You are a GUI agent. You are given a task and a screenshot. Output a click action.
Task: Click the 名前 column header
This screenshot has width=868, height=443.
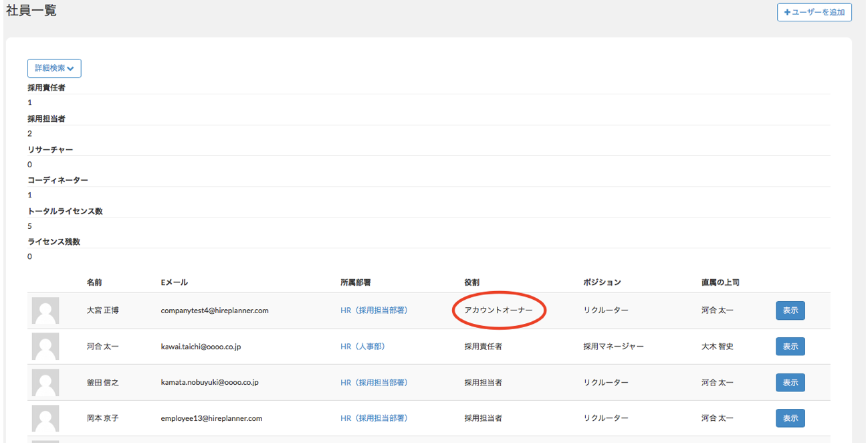tap(94, 283)
